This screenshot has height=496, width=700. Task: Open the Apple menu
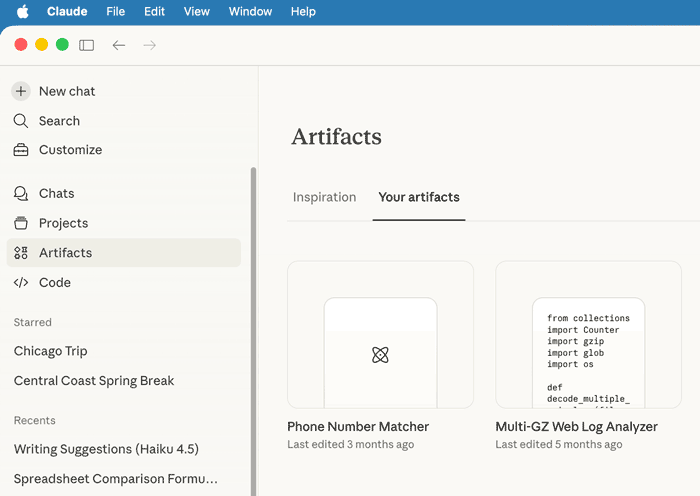pos(22,12)
